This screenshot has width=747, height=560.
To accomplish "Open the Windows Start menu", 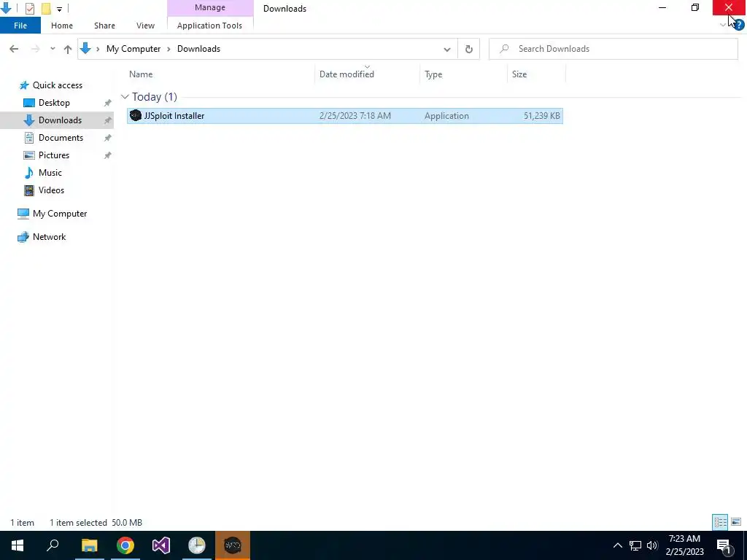I will click(18, 545).
